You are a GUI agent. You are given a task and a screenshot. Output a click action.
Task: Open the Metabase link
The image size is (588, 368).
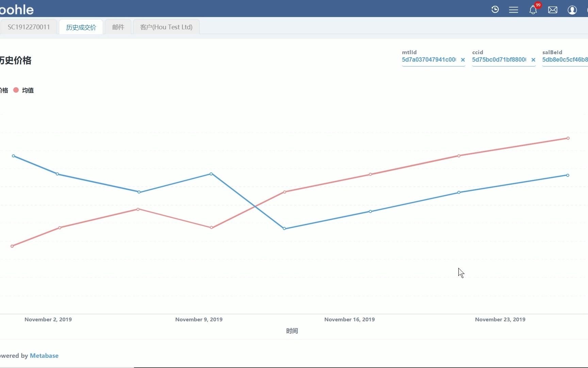coord(44,355)
